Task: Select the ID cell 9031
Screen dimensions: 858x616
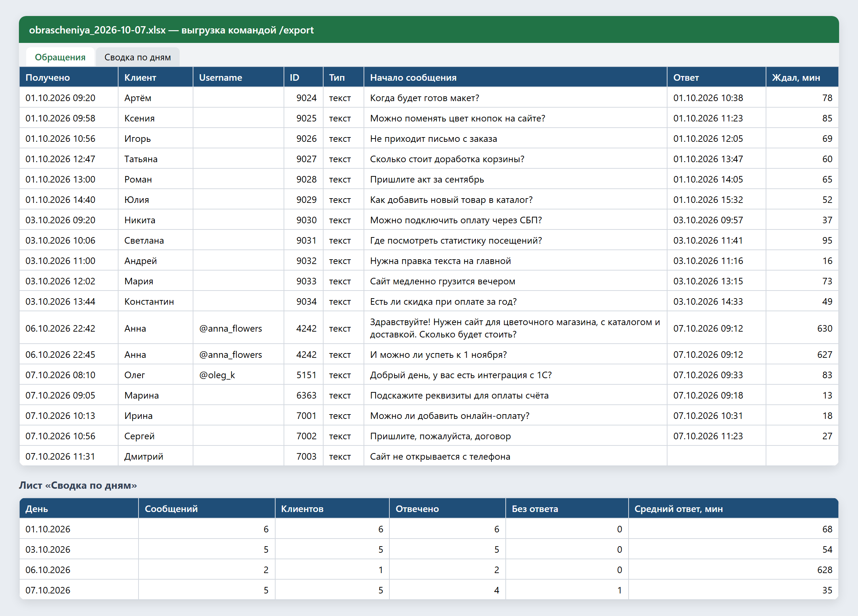Action: (304, 240)
